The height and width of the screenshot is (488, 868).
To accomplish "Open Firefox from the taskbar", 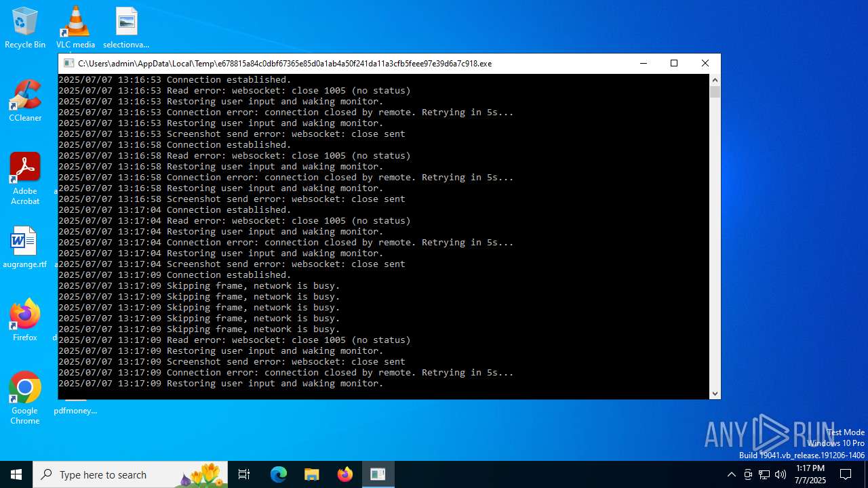I will (345, 474).
